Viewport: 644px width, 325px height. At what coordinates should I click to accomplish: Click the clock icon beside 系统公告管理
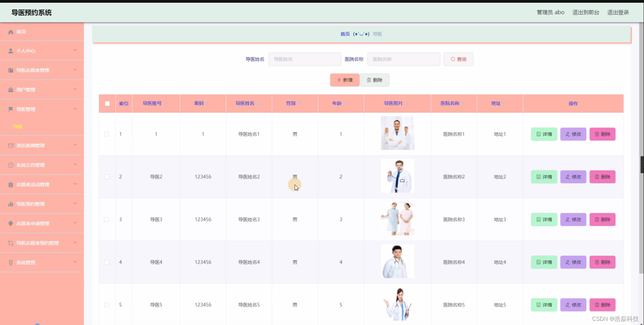click(x=11, y=165)
